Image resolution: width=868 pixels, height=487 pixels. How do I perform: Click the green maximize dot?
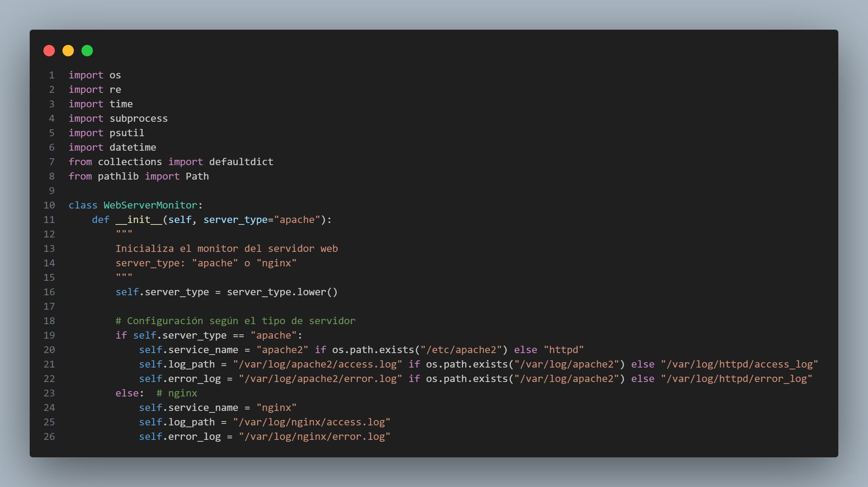(87, 51)
